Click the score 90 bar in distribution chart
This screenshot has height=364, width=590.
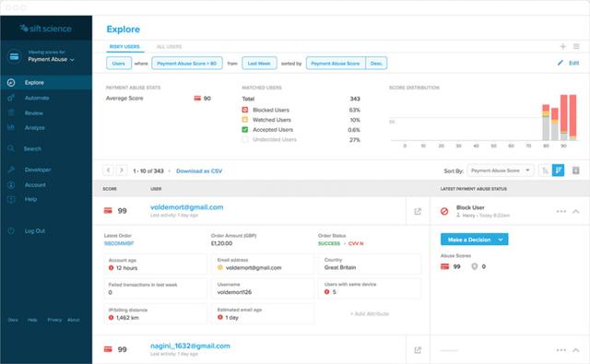tap(563, 117)
